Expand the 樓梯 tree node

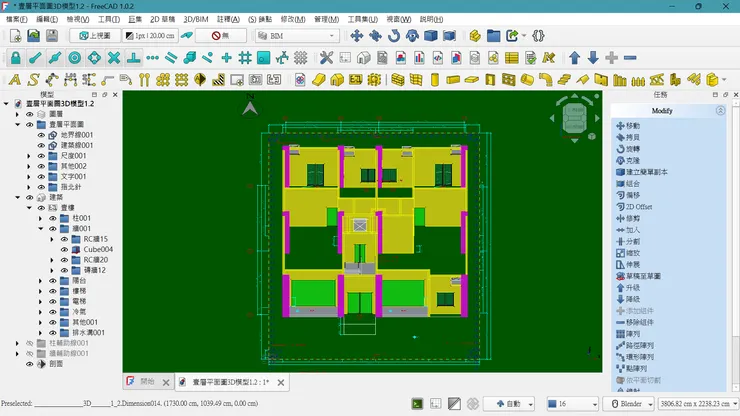tap(40, 291)
